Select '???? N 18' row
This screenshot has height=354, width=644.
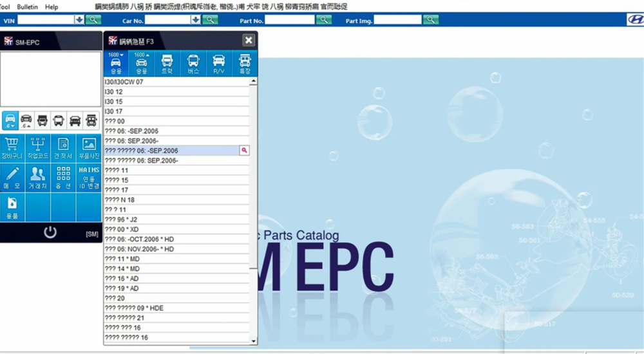point(176,200)
